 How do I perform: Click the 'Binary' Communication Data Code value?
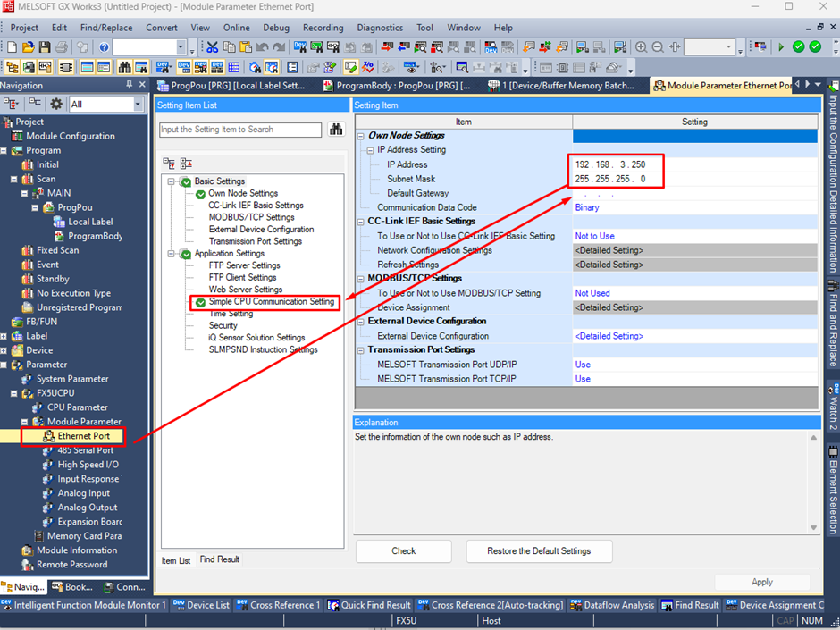[587, 208]
